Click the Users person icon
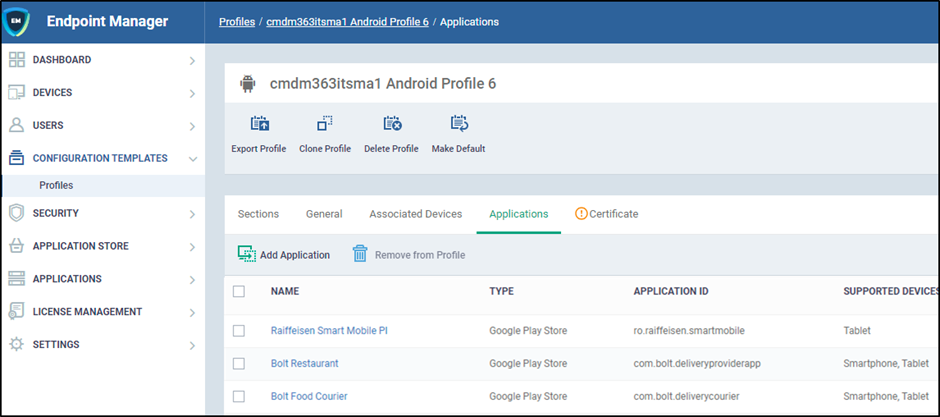The width and height of the screenshot is (940, 417). click(x=17, y=126)
